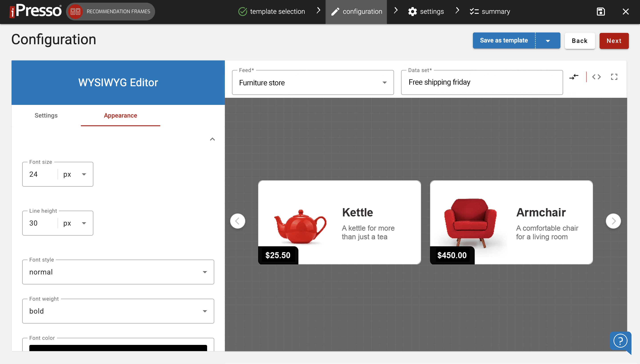Screen dimensions: 640x364
Task: Switch to the Settings tab
Action: pos(46,116)
